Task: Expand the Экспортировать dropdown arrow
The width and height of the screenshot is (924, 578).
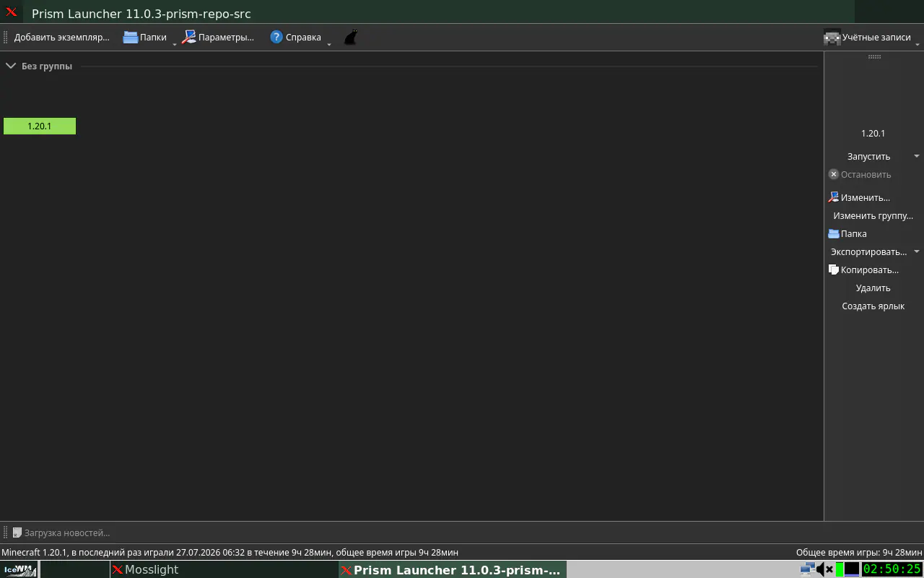Action: click(917, 251)
